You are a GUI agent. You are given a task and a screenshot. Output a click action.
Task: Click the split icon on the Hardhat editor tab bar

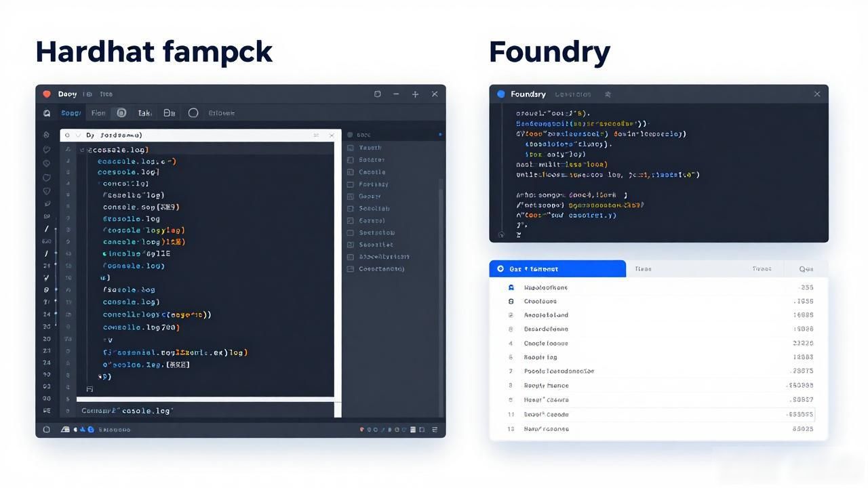click(x=316, y=136)
